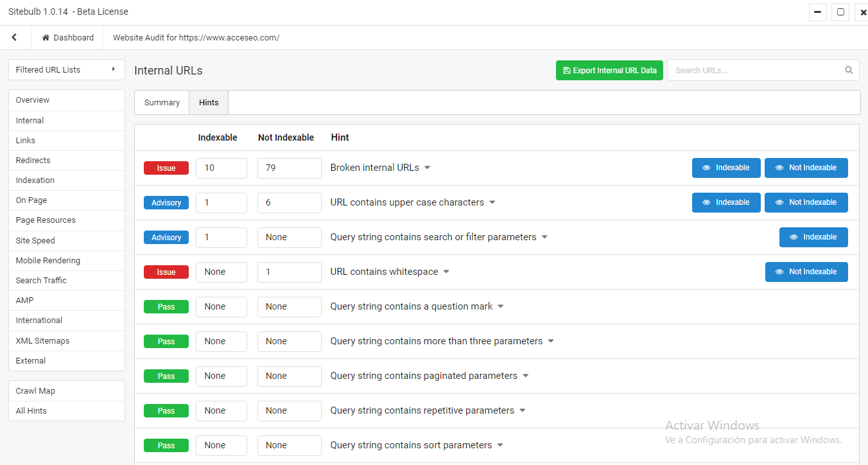Open Overview in the sidebar
868x465 pixels.
[x=67, y=100]
